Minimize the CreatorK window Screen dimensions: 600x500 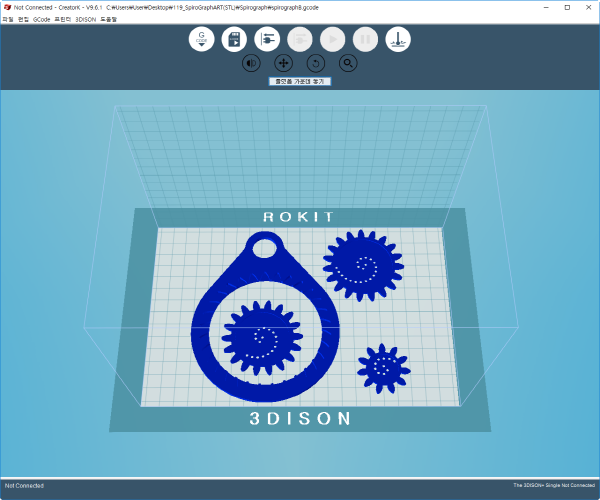(x=546, y=7)
